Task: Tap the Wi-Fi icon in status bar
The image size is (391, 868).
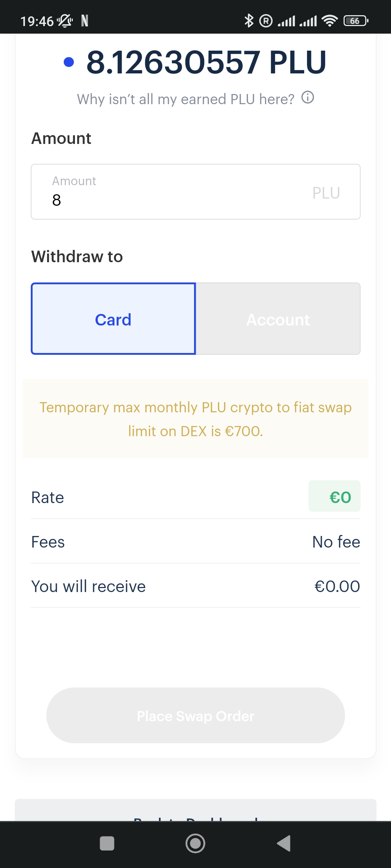Action: (x=329, y=21)
